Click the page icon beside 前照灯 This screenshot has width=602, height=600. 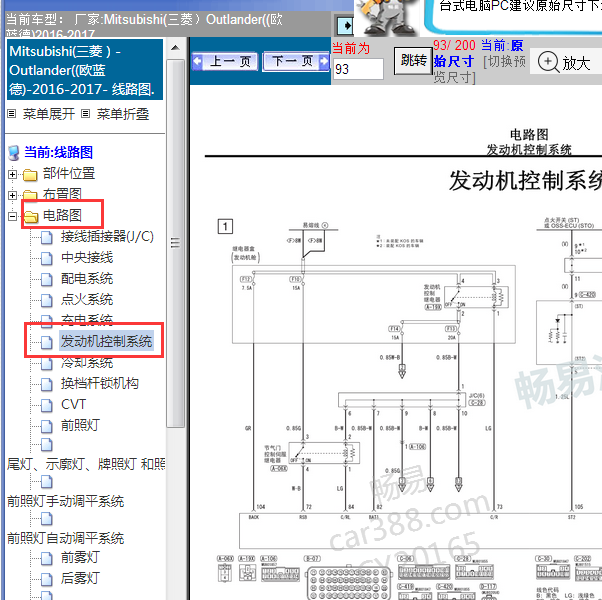[46, 426]
